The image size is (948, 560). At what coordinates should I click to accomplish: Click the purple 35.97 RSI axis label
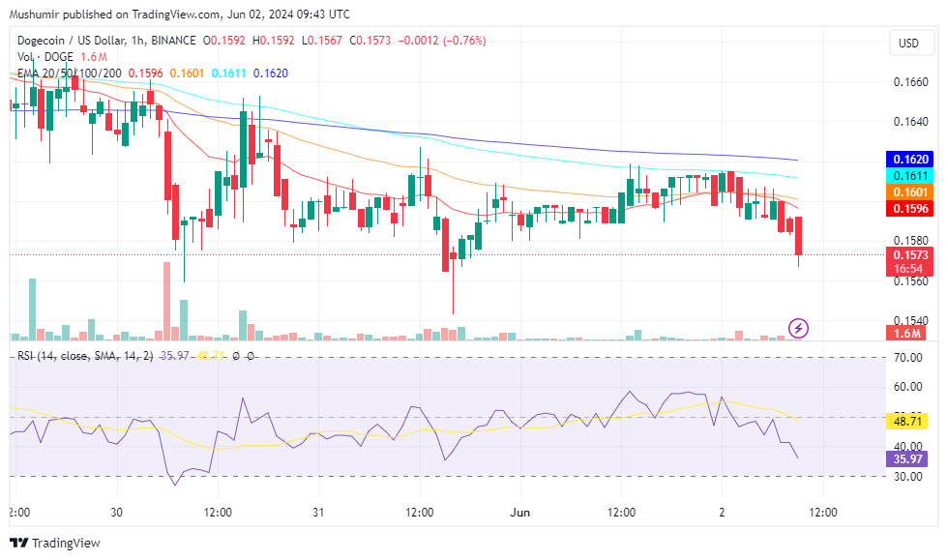(907, 460)
